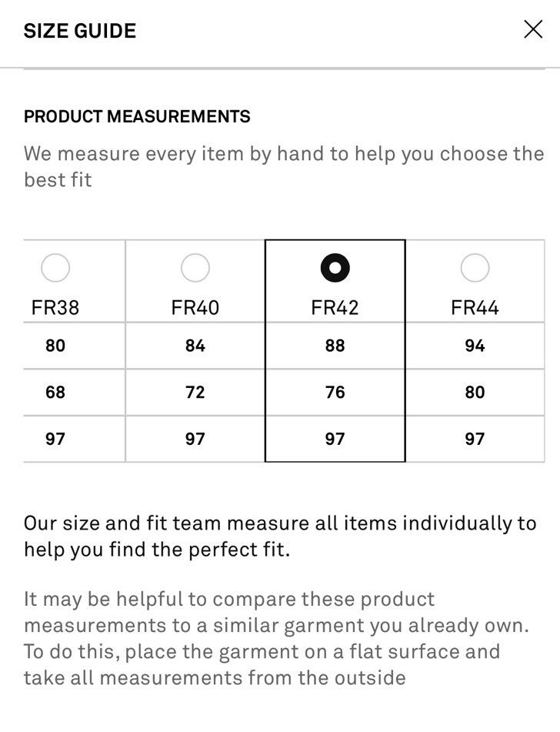Click the 76 measurement under FR42

point(335,392)
